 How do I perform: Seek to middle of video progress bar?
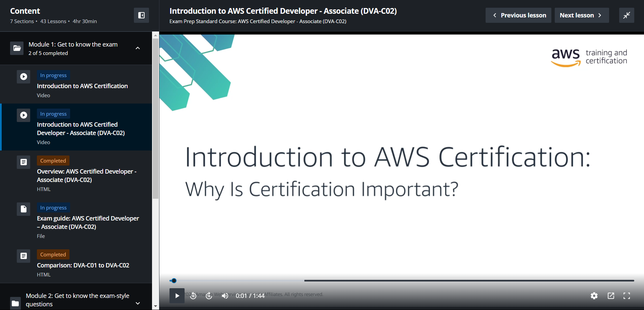point(402,281)
